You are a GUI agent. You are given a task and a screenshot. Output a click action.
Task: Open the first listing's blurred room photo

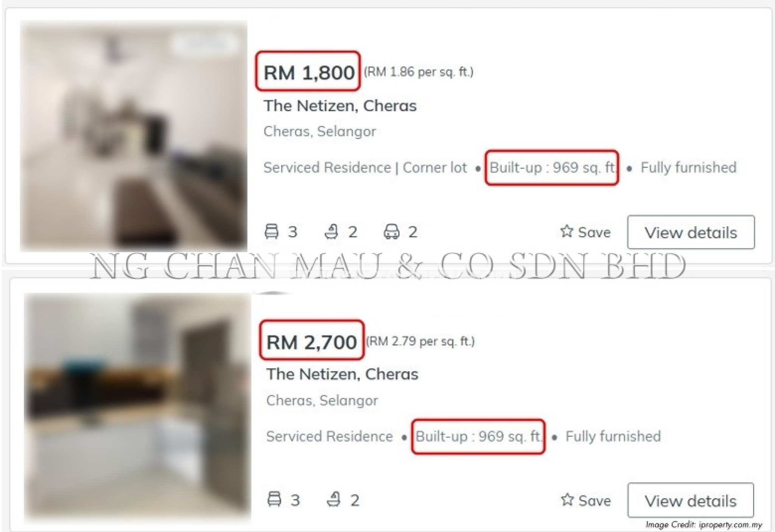134,136
